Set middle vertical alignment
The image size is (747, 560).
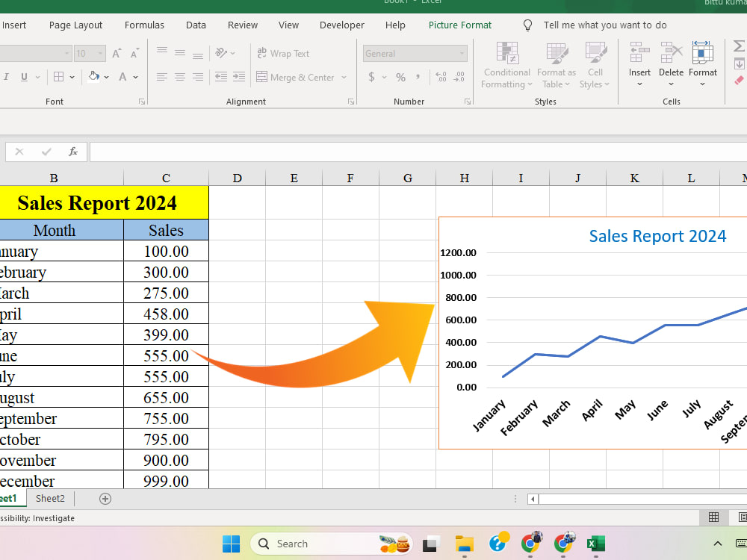point(179,53)
